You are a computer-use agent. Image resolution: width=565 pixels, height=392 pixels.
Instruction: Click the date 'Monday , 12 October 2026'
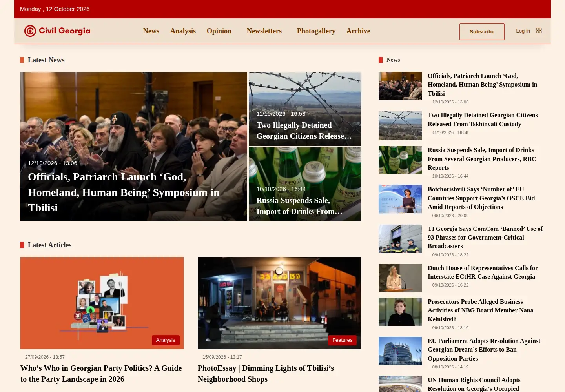click(x=55, y=9)
